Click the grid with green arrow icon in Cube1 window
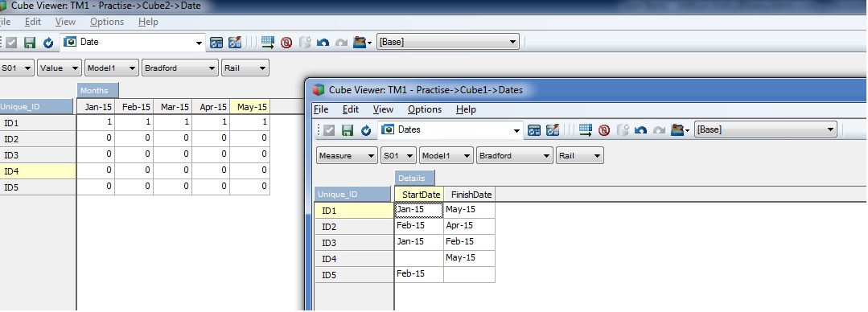This screenshot has height=312, width=868. tap(586, 130)
